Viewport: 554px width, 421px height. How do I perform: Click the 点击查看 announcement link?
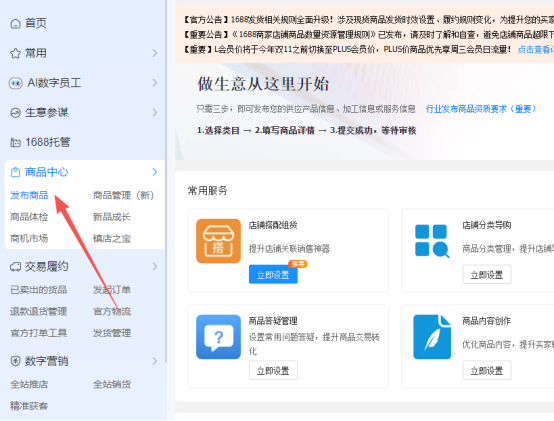536,49
